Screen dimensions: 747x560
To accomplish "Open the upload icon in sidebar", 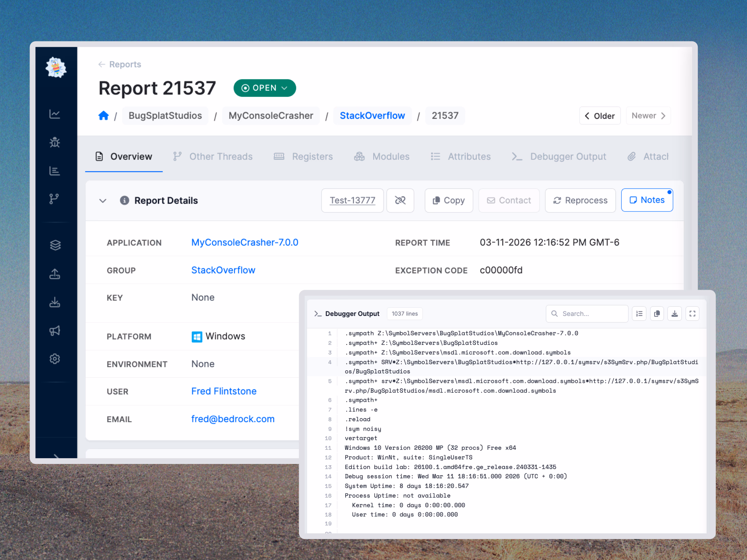I will (55, 274).
